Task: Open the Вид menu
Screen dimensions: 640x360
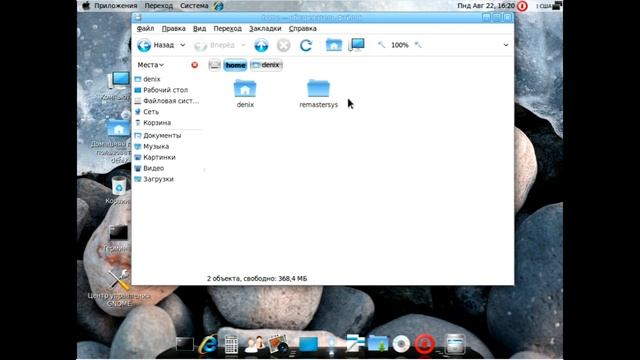Action: [199, 29]
